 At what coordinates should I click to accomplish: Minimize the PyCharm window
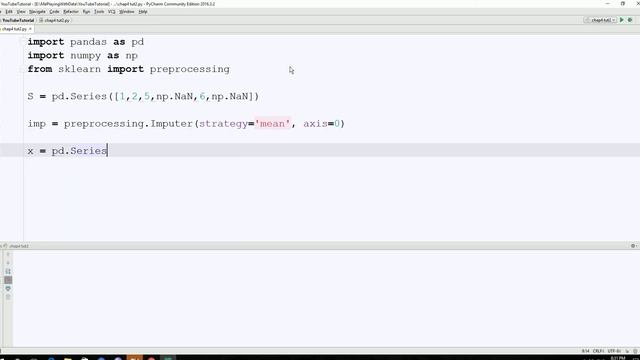coord(607,4)
